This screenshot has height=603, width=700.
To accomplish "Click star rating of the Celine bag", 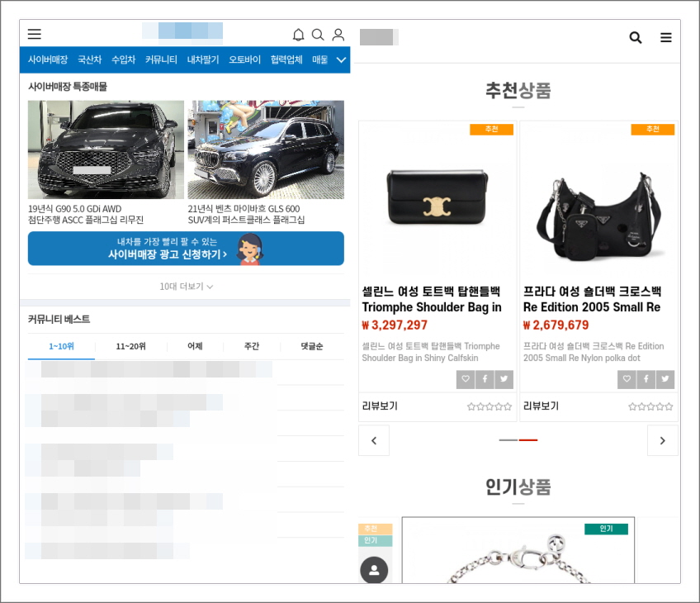I will pyautogui.click(x=490, y=406).
